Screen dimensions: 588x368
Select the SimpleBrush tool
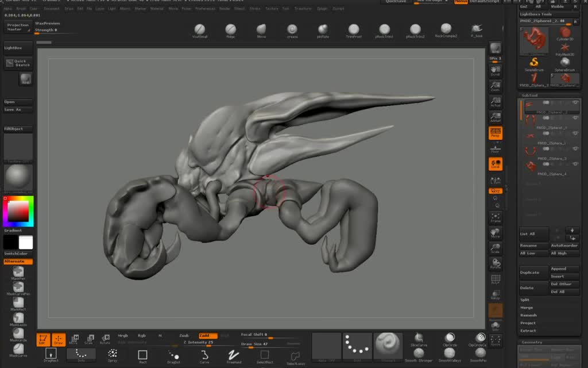click(x=534, y=64)
